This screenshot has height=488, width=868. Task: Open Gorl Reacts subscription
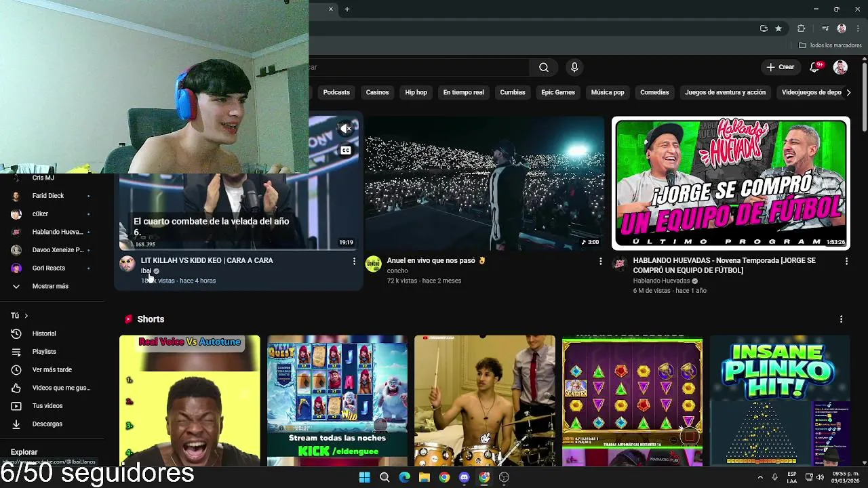(x=52, y=268)
